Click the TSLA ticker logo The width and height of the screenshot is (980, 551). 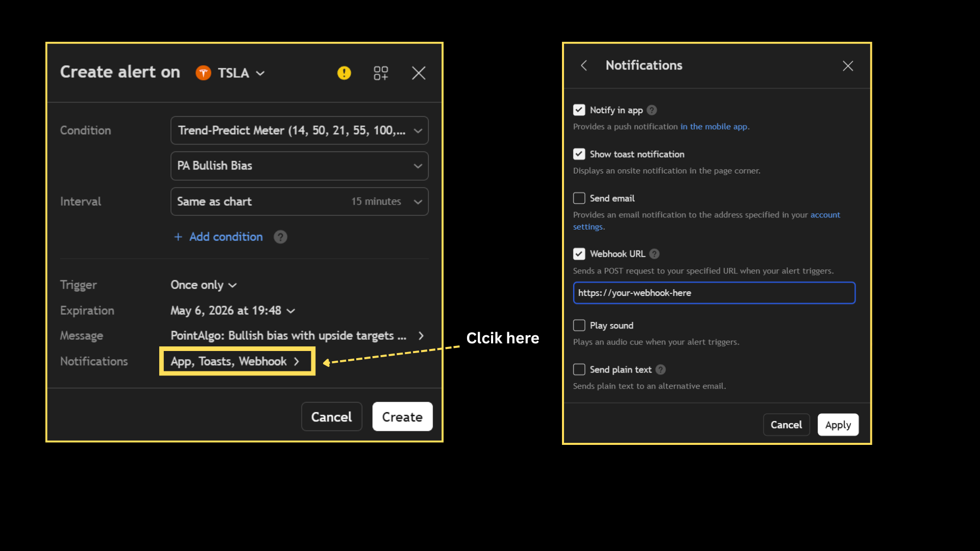[x=203, y=72]
